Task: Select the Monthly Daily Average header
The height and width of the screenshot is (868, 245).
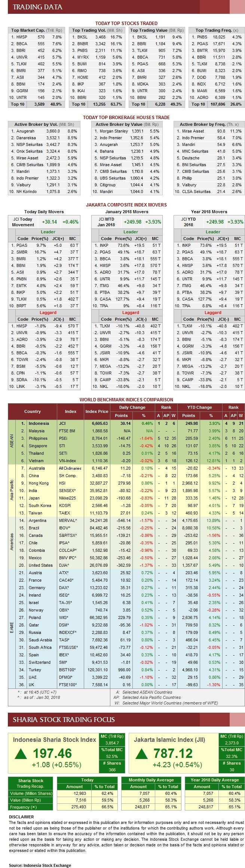Action: tap(151, 780)
